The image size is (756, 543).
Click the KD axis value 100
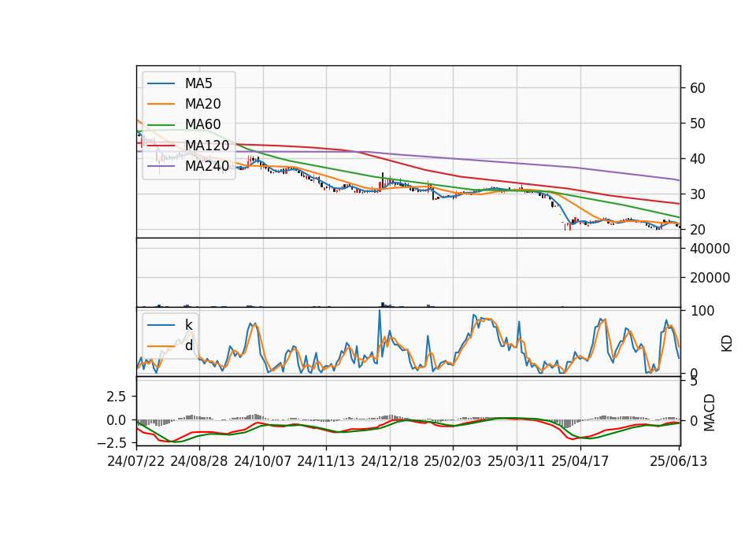tap(702, 311)
